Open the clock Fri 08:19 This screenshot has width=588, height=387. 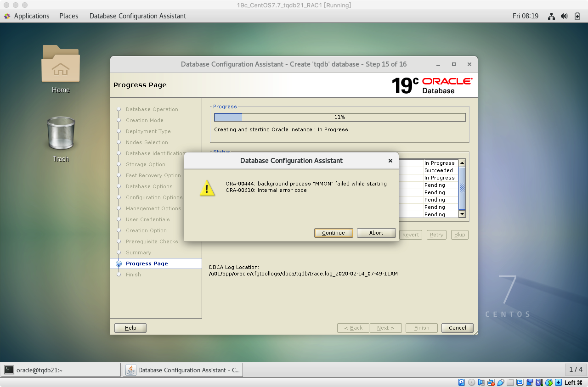[526, 16]
